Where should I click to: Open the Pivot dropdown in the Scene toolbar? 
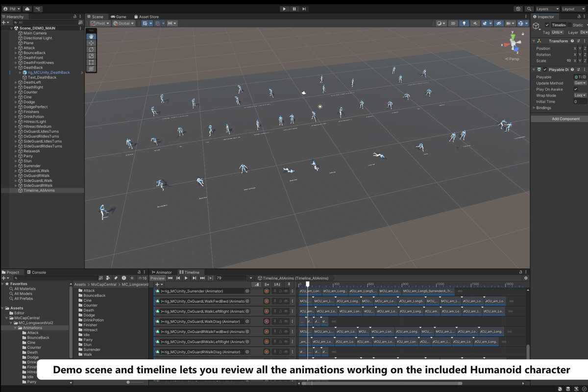pyautogui.click(x=99, y=23)
